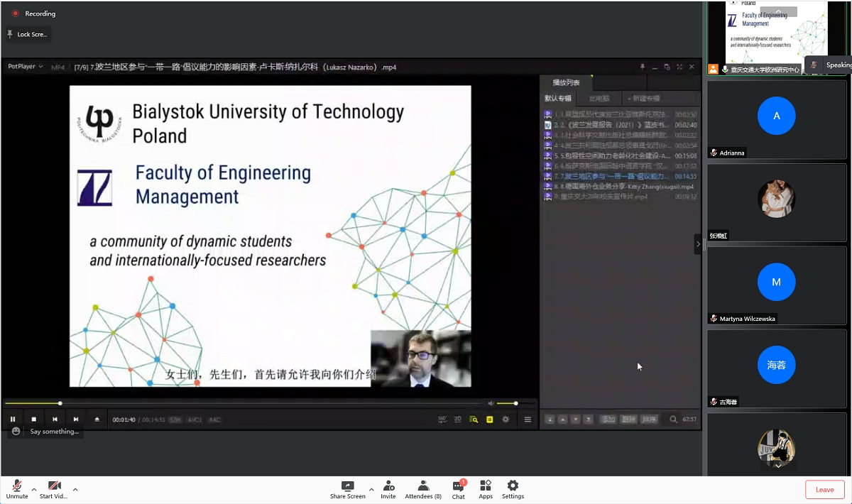Open meeting Settings gear

(x=513, y=490)
